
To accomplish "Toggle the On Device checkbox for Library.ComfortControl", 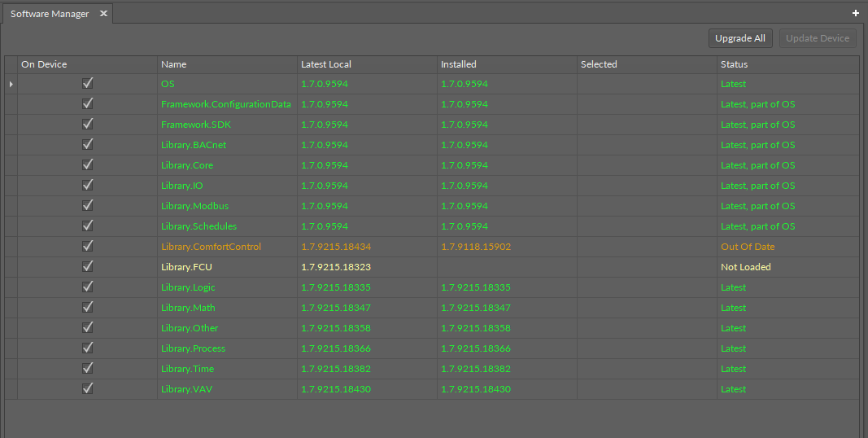I will tap(88, 246).
